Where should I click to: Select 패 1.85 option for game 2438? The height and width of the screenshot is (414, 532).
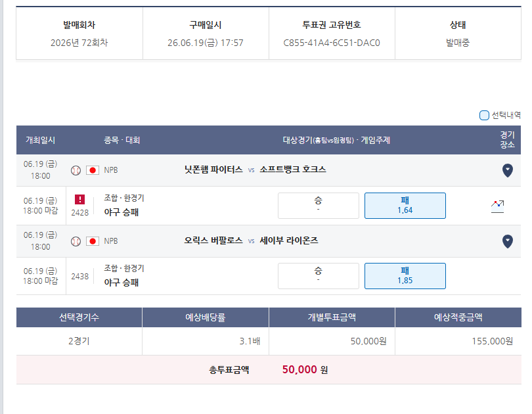click(x=405, y=276)
